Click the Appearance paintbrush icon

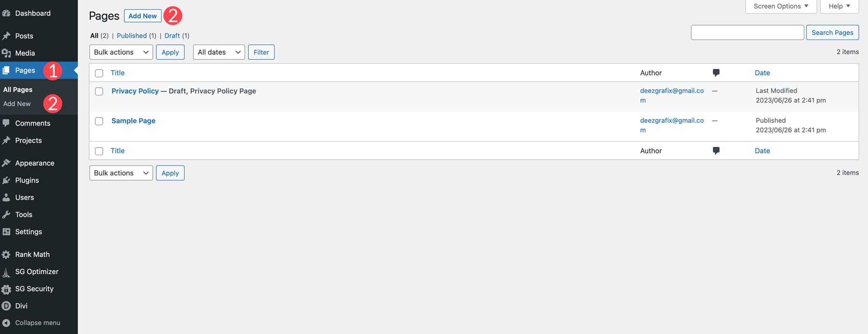tap(7, 163)
